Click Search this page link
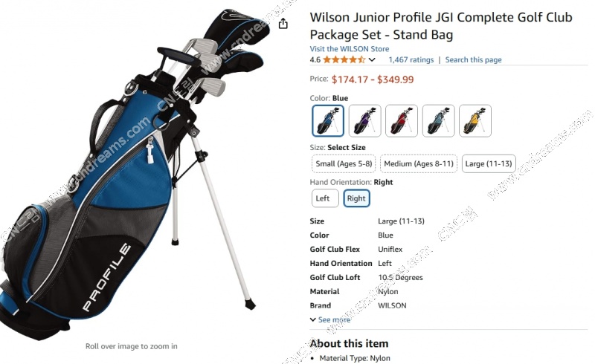Viewport: 595px width, 364px height. [473, 60]
